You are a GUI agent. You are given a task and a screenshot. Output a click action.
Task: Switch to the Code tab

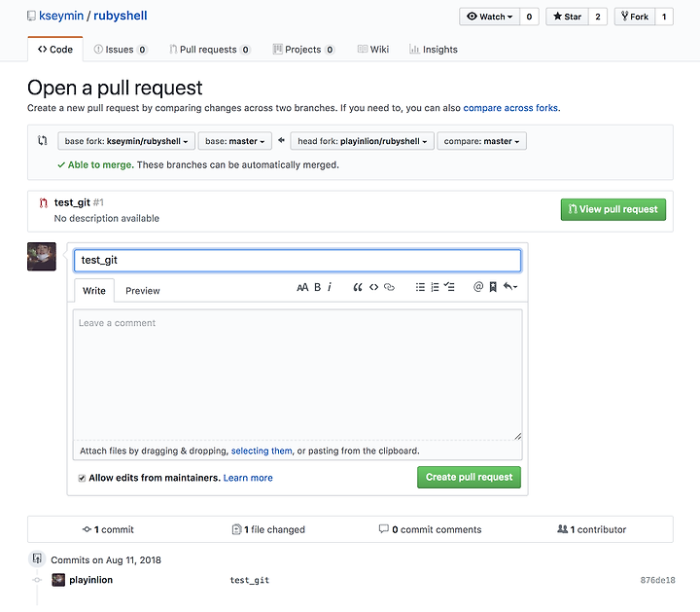click(x=55, y=50)
